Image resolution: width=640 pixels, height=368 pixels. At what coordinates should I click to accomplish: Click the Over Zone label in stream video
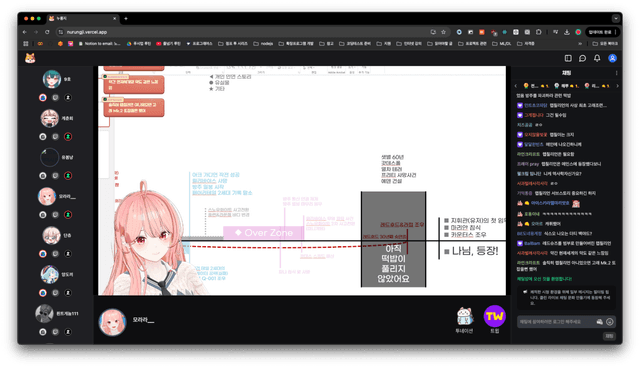click(x=264, y=233)
